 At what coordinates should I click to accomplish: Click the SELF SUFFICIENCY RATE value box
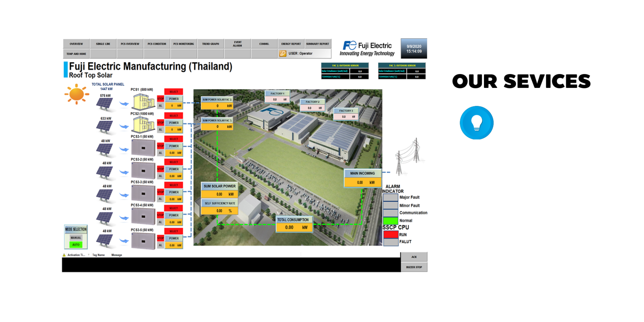pos(219,211)
